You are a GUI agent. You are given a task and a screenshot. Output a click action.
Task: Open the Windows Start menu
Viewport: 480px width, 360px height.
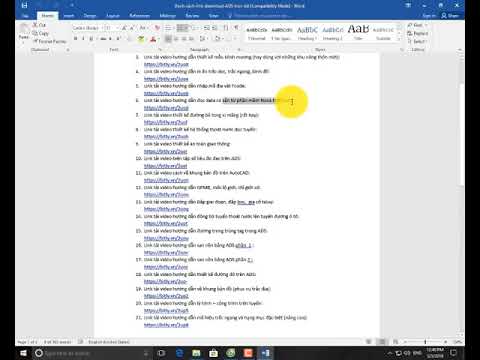23,353
